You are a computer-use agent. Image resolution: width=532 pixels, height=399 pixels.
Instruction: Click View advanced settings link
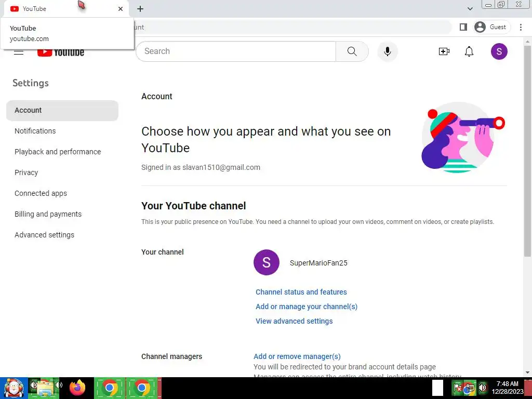tap(294, 321)
